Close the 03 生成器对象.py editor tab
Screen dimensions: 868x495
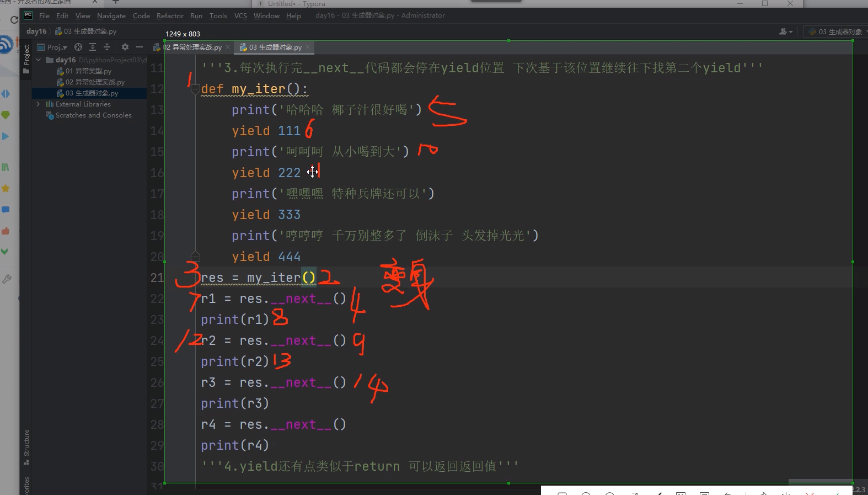pyautogui.click(x=308, y=47)
